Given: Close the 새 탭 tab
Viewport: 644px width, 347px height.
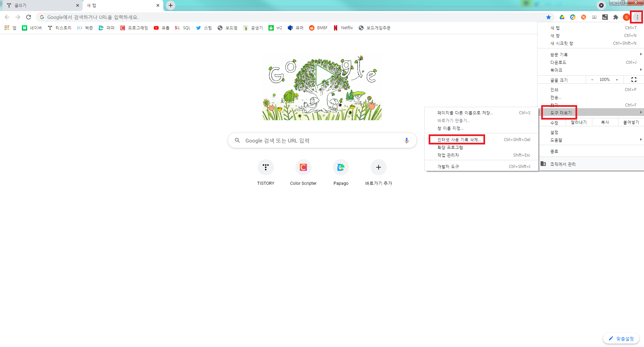Looking at the screenshot, I should coord(158,5).
